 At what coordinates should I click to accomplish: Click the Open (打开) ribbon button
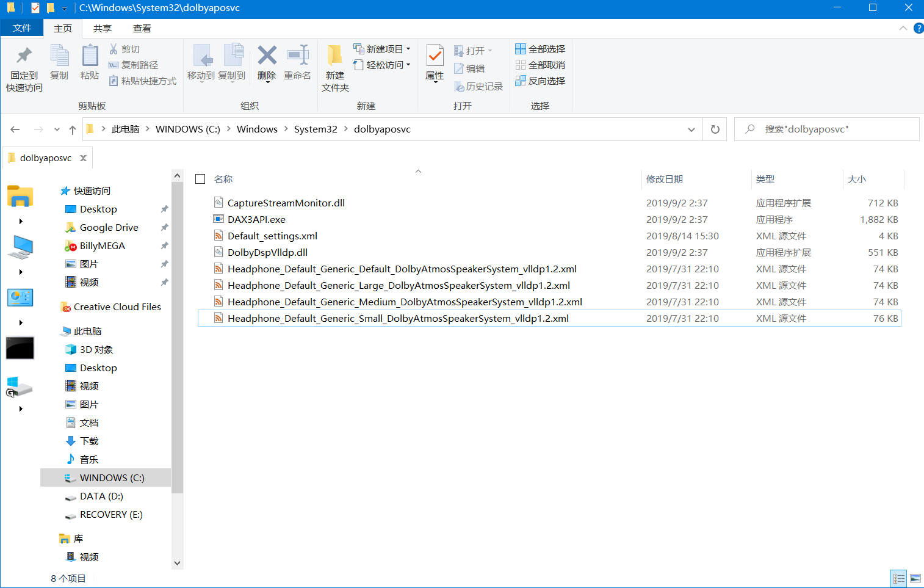[473, 51]
